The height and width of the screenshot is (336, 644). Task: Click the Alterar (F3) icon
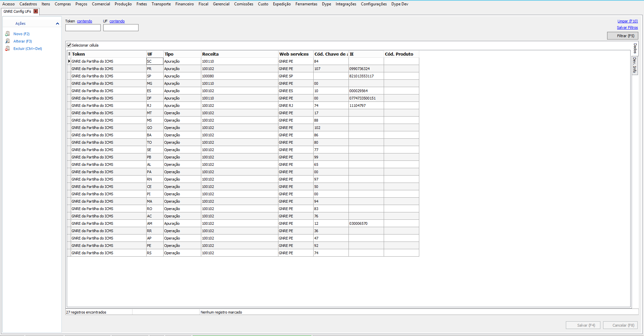point(7,41)
